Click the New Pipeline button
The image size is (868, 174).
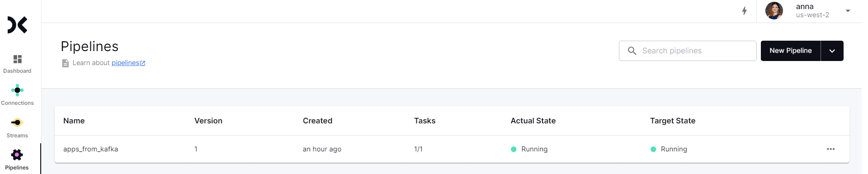pyautogui.click(x=791, y=51)
